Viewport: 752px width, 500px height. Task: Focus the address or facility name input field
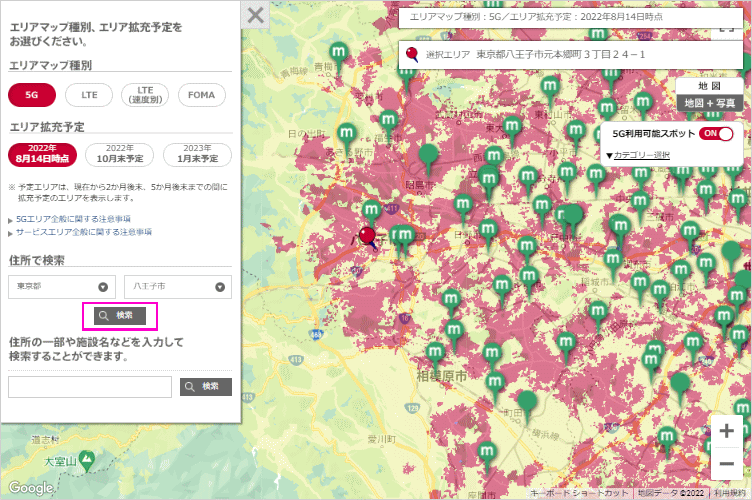[x=90, y=387]
